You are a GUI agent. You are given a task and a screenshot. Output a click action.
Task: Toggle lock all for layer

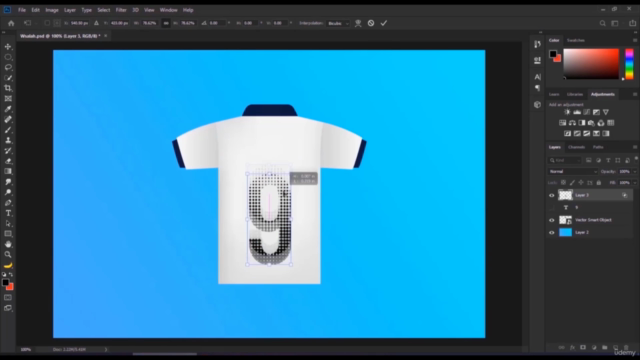pos(599,182)
